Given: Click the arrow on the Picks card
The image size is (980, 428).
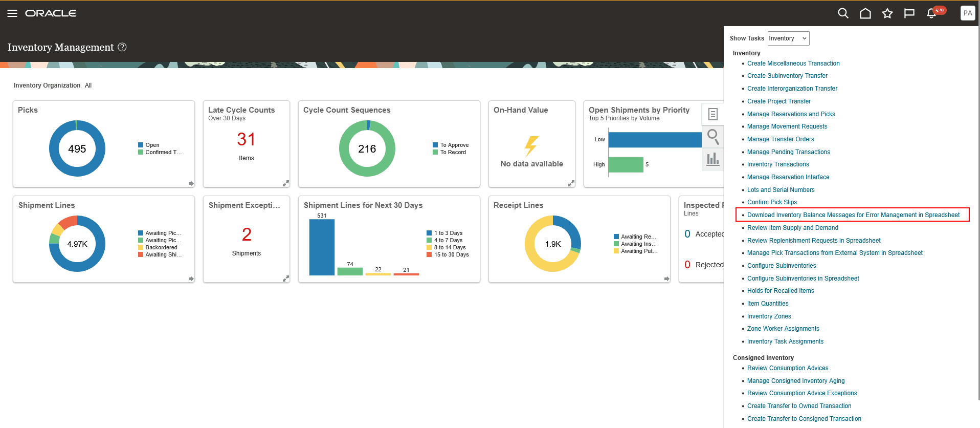Looking at the screenshot, I should click(x=191, y=183).
